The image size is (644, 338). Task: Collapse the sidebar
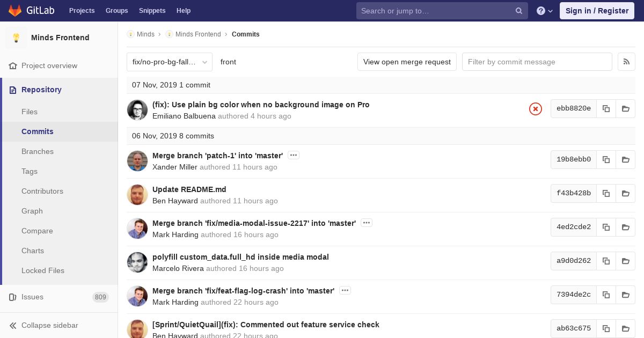click(x=49, y=325)
